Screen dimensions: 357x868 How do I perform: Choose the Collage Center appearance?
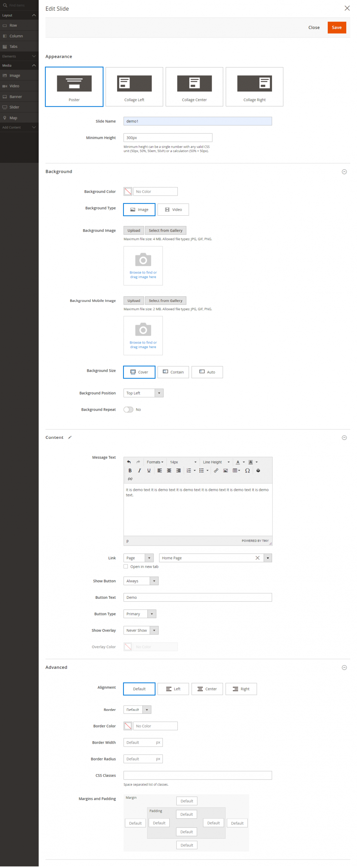[194, 86]
